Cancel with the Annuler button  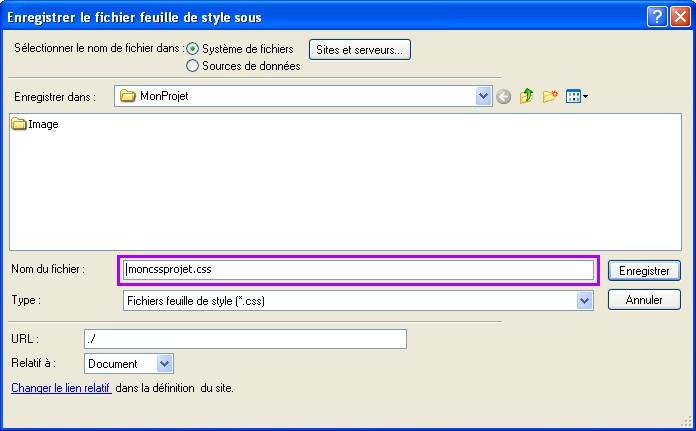[x=644, y=300]
